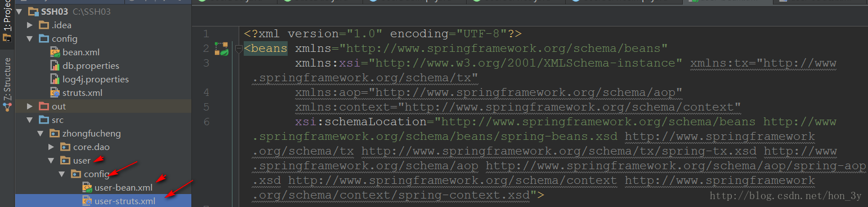The image size is (868, 207).
Task: Click the out folder icon
Action: 43,107
